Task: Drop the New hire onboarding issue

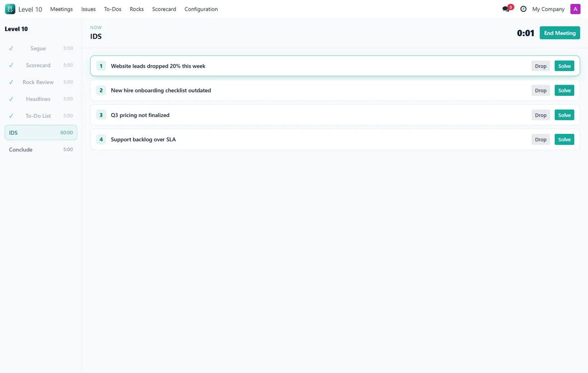Action: point(541,90)
